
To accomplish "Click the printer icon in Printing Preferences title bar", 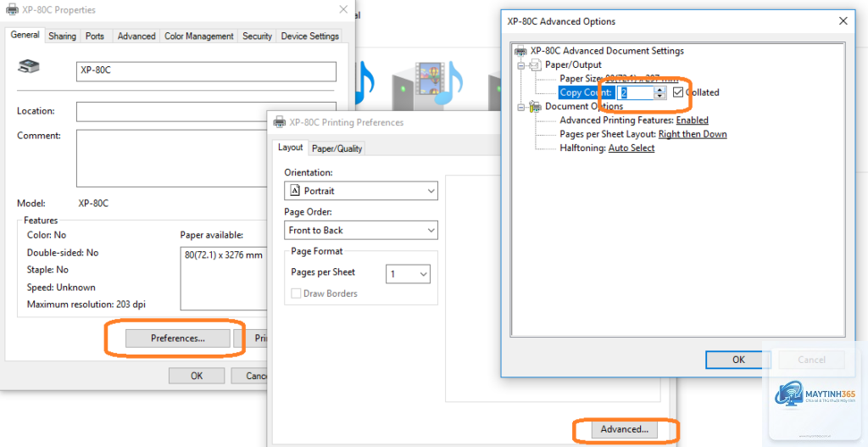I will point(280,122).
